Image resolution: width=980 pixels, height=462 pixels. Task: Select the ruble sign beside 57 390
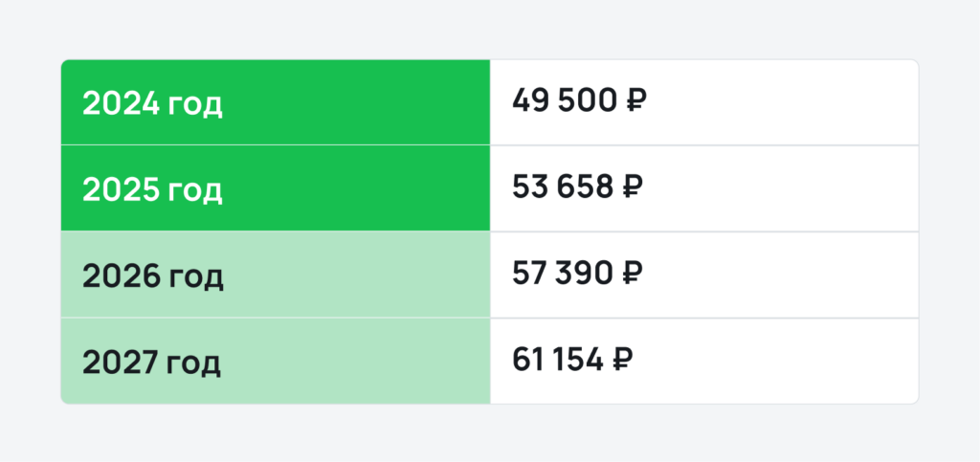click(x=632, y=273)
